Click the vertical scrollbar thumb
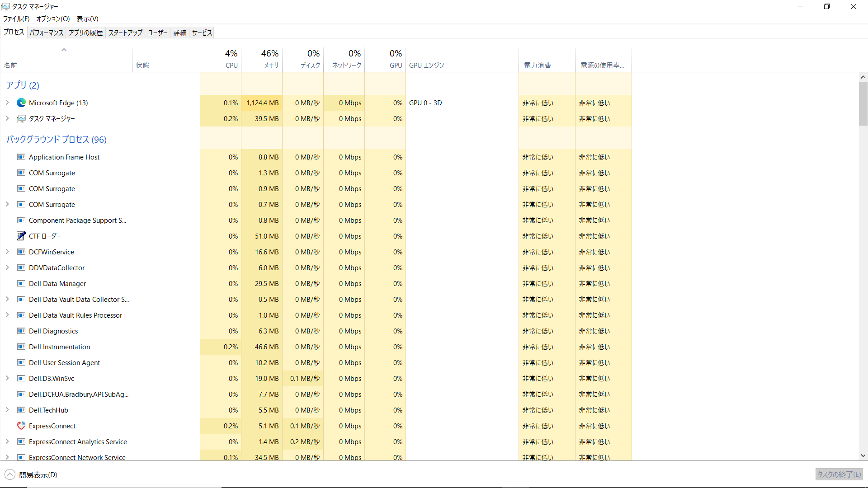This screenshot has height=488, width=868. point(863,104)
